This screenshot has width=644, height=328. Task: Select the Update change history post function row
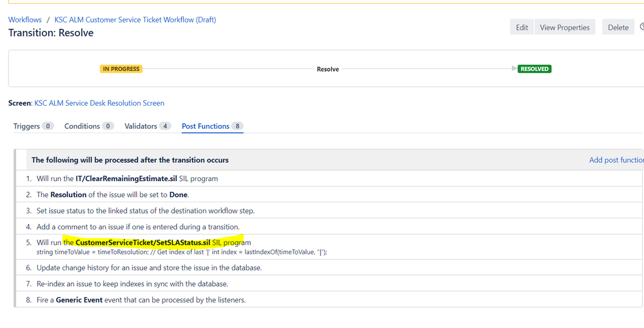pyautogui.click(x=329, y=267)
